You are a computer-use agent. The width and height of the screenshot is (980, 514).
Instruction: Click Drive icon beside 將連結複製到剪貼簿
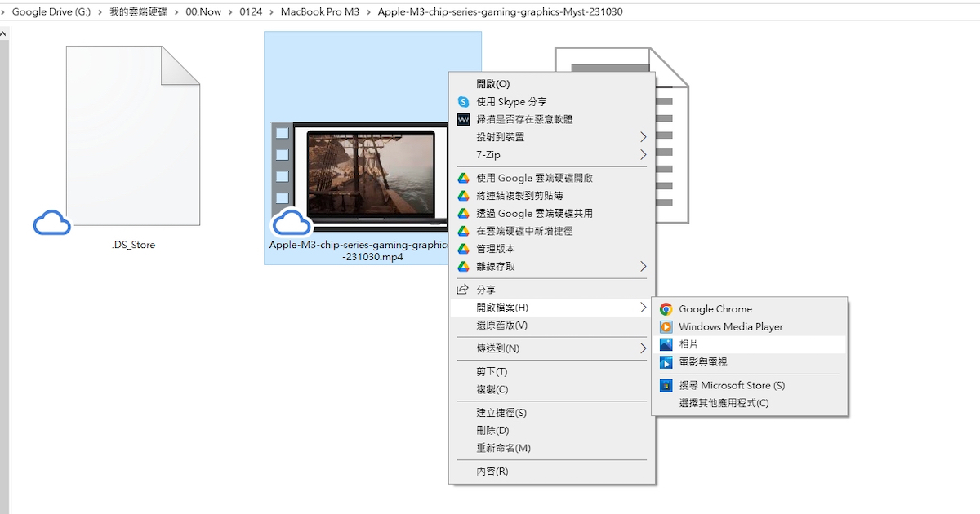coord(463,196)
